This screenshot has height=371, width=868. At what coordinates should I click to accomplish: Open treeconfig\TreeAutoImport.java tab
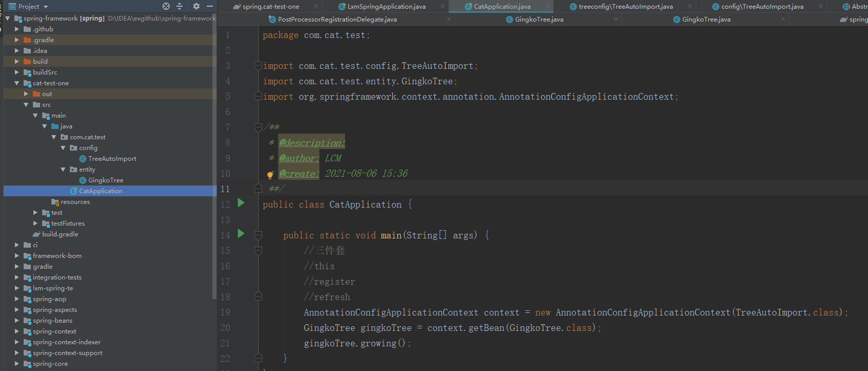625,6
